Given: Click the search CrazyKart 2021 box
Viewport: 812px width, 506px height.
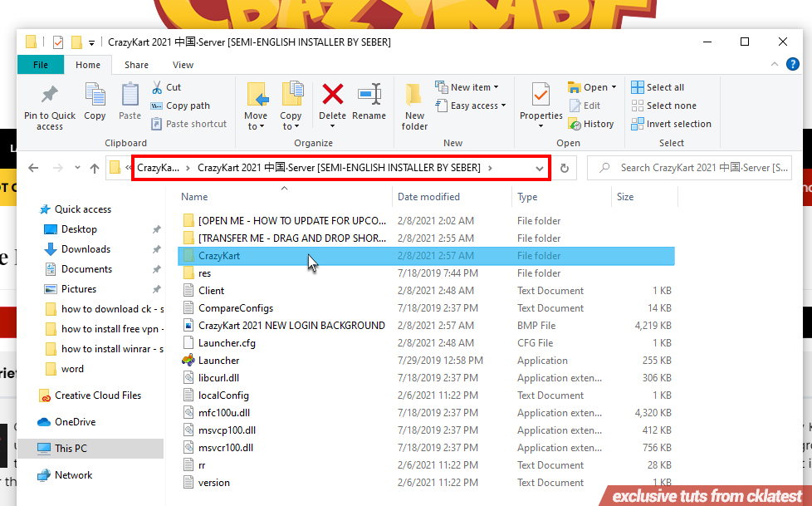Looking at the screenshot, I should (x=689, y=168).
